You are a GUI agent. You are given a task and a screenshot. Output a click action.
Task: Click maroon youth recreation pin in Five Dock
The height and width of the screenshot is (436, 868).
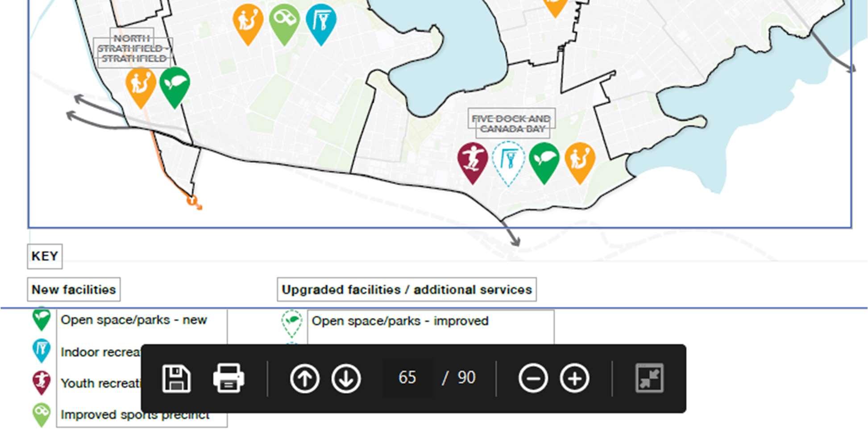pos(473,163)
